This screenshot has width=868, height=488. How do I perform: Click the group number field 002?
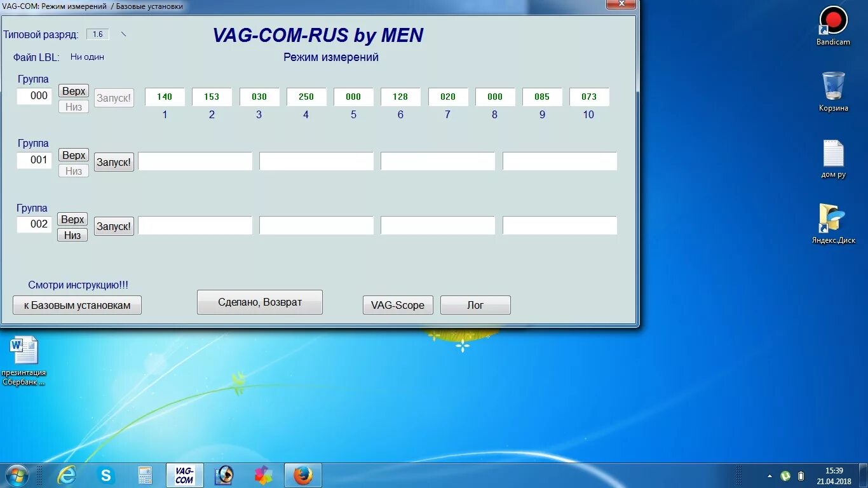pyautogui.click(x=34, y=224)
